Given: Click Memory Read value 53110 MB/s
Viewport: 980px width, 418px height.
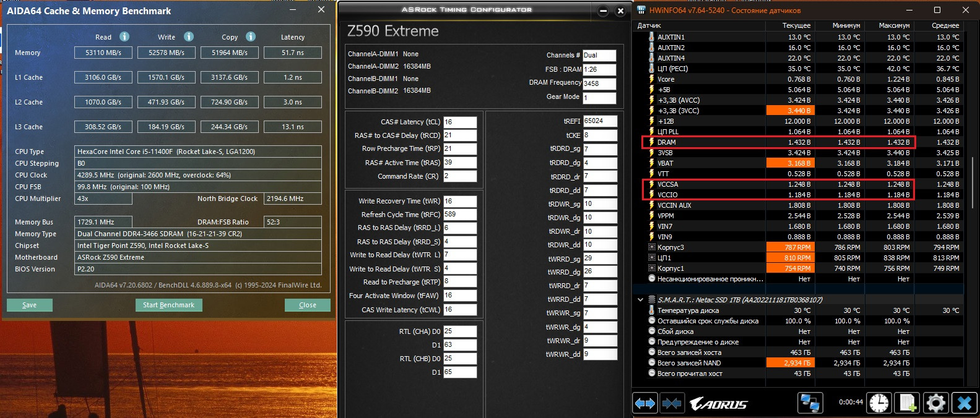Looking at the screenshot, I should (103, 53).
